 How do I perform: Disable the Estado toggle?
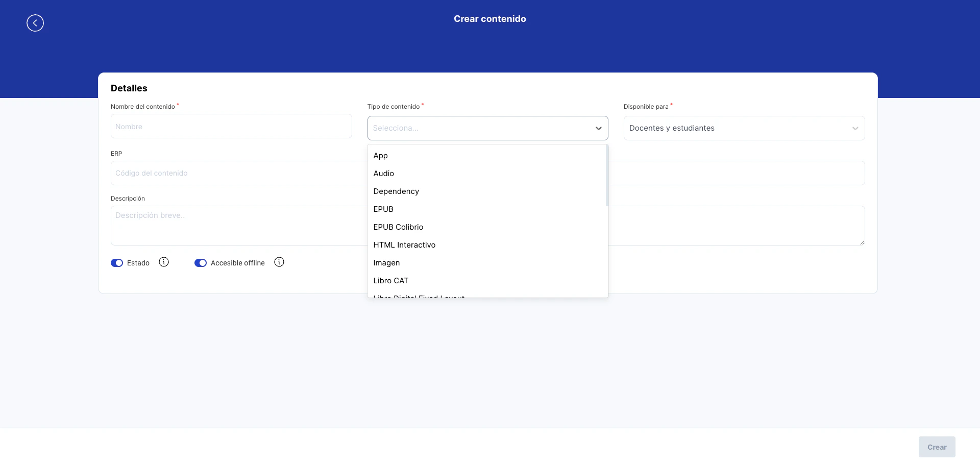[x=117, y=262]
